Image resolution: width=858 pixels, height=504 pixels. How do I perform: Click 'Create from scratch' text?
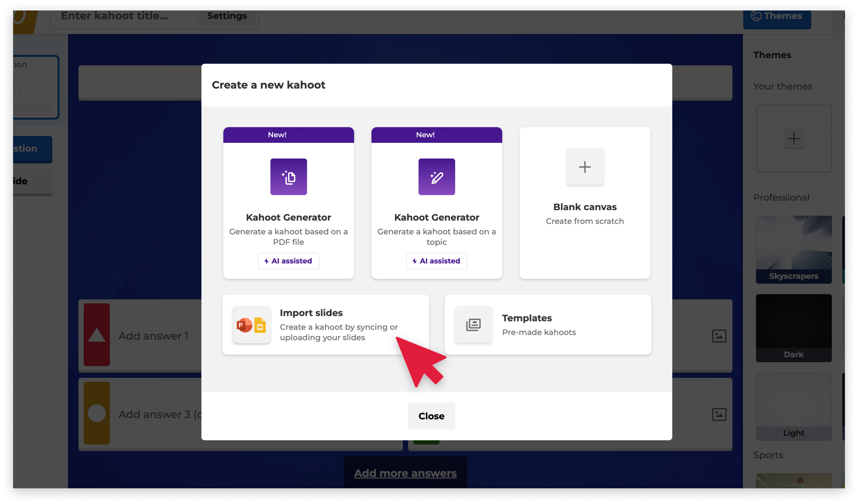585,221
